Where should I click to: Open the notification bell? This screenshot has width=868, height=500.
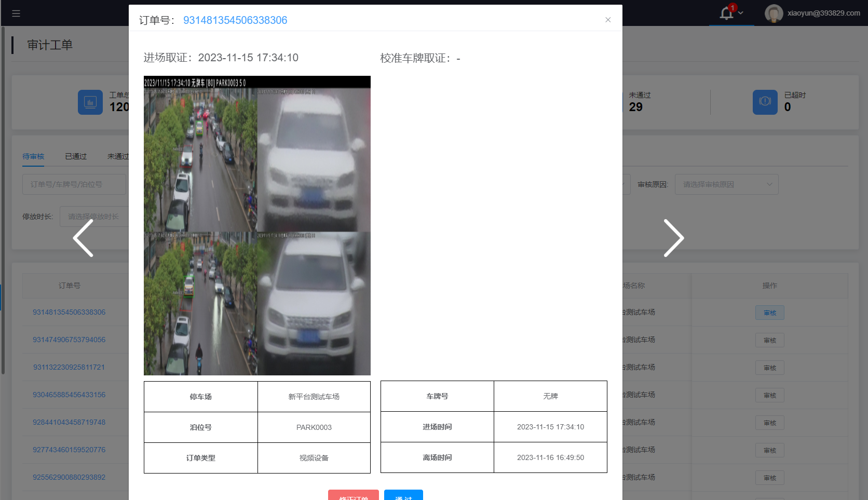point(726,13)
